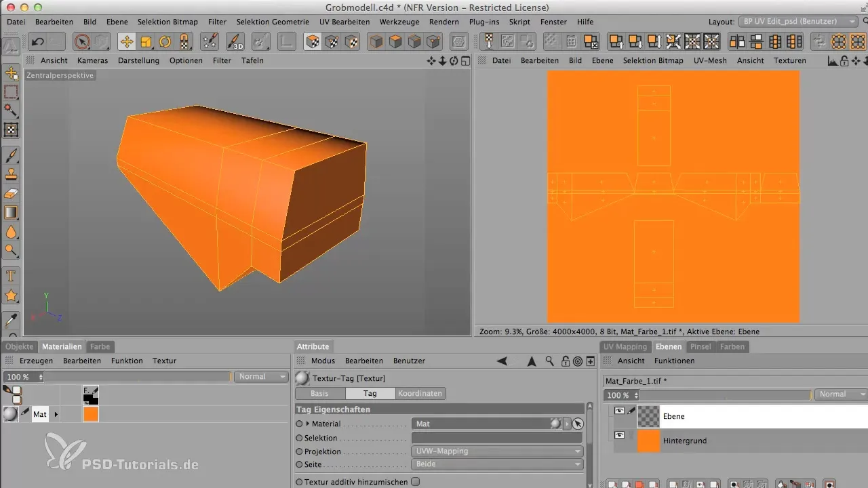Open the 3D paint brush icon
Viewport: 868px width, 488px height.
pos(235,42)
